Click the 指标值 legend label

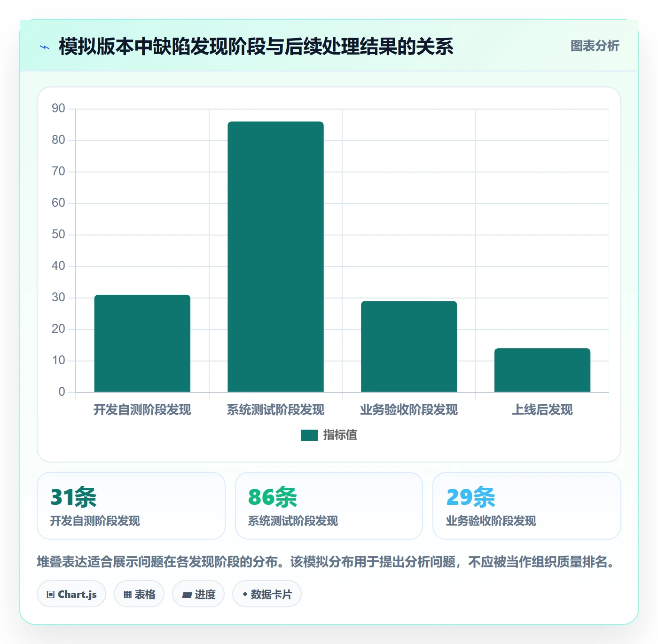(x=340, y=435)
